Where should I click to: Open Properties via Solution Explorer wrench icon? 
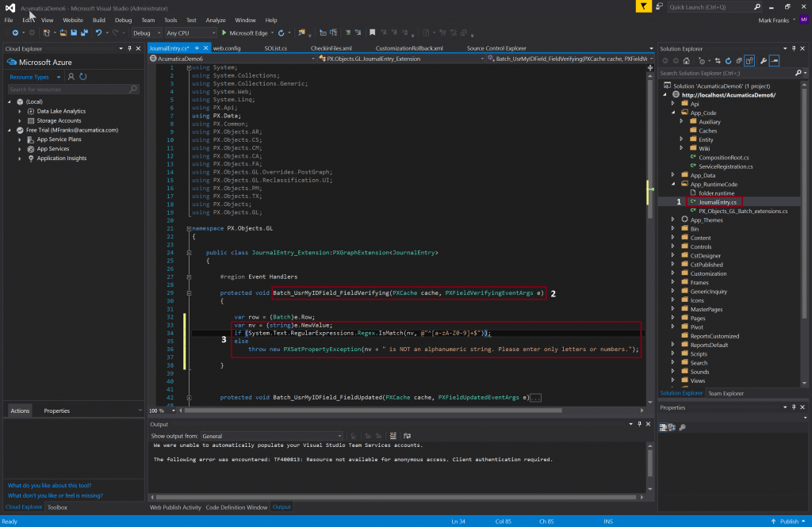tap(764, 61)
